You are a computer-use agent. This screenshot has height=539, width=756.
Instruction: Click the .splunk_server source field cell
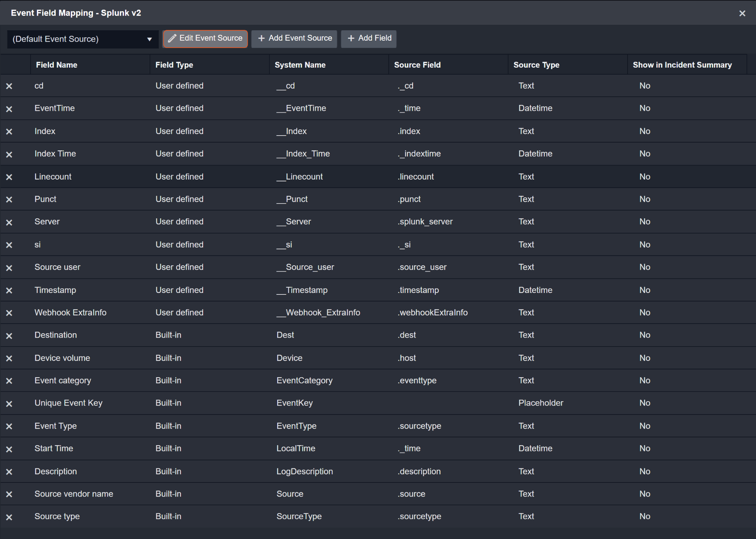(x=425, y=222)
